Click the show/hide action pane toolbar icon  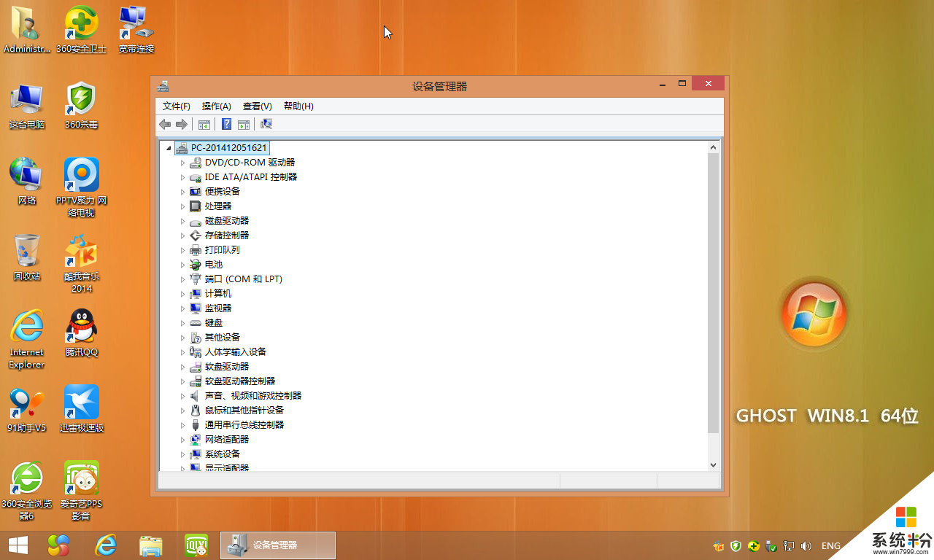244,125
